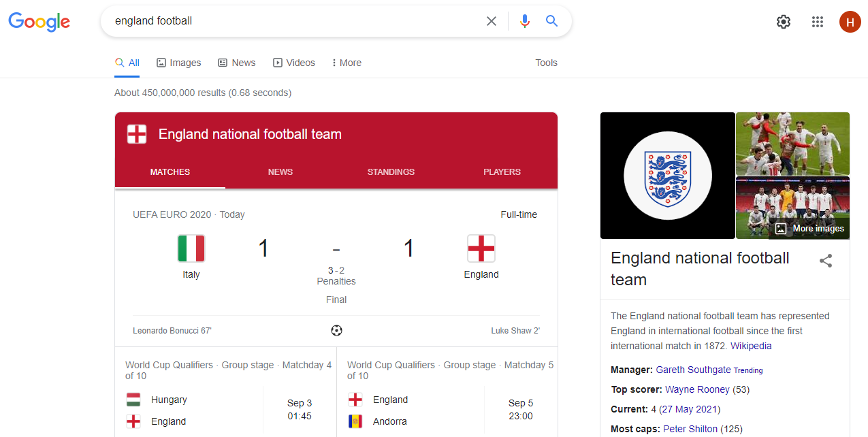868x437 pixels.
Task: Click the Google logo
Action: 39,22
